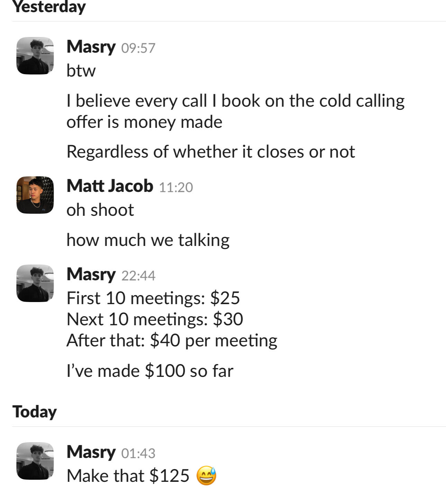This screenshot has width=446, height=504.
Task: Click Masry's avatar beside the 22:44 message
Action: pyautogui.click(x=35, y=283)
